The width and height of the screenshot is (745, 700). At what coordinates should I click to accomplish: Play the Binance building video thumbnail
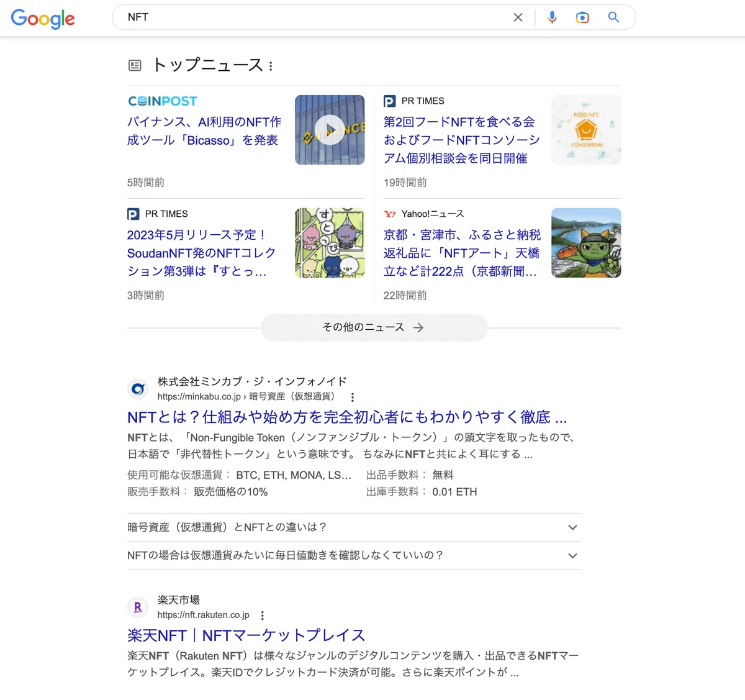tap(330, 130)
